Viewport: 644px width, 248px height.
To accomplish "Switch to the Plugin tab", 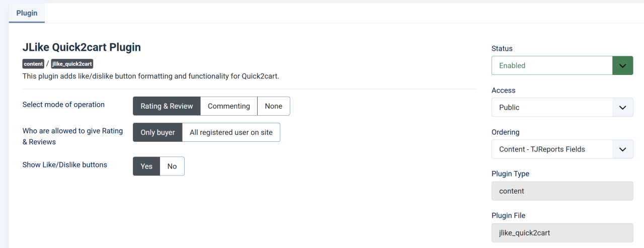I will 27,13.
